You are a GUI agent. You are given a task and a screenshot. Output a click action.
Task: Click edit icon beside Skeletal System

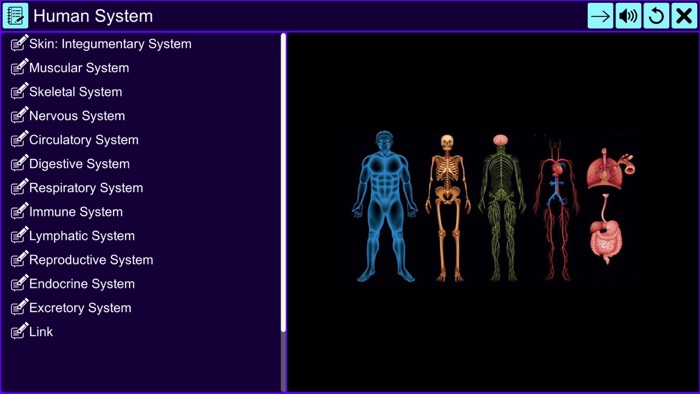tap(19, 91)
